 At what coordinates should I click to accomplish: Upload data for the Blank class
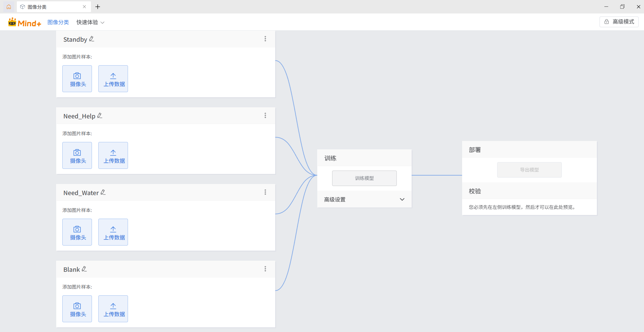(x=113, y=309)
